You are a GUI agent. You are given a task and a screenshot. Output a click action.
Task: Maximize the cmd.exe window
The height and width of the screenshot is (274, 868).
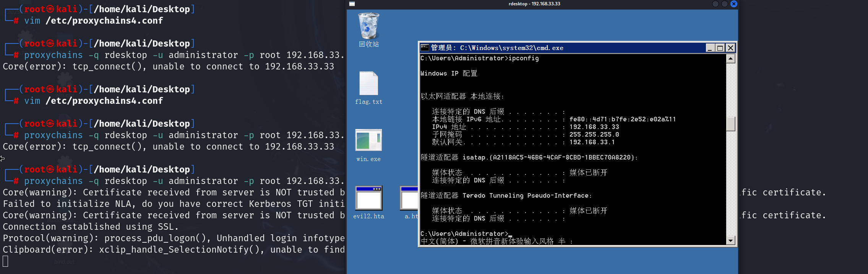pyautogui.click(x=720, y=48)
